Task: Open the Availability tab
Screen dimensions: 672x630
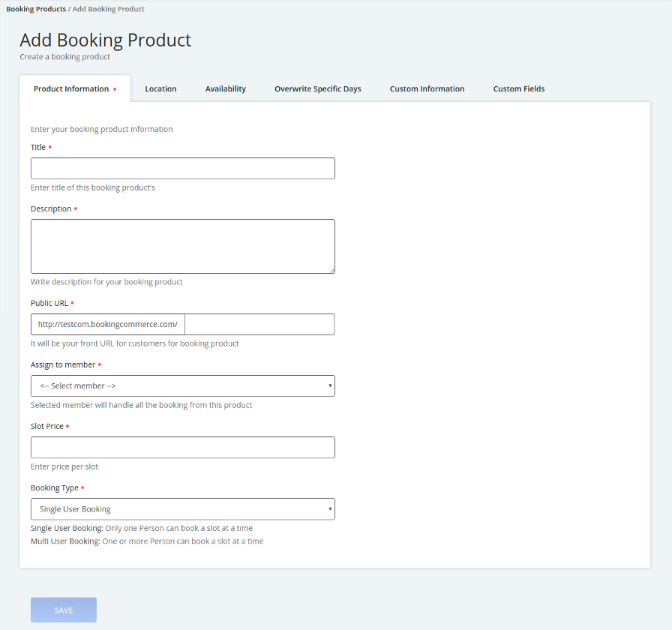Action: pyautogui.click(x=226, y=88)
